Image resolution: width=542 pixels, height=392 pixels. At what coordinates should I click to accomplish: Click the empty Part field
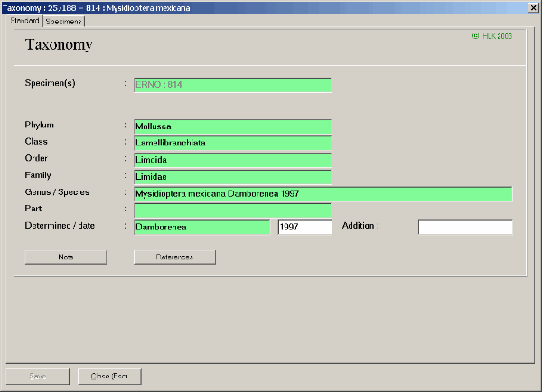tap(232, 210)
